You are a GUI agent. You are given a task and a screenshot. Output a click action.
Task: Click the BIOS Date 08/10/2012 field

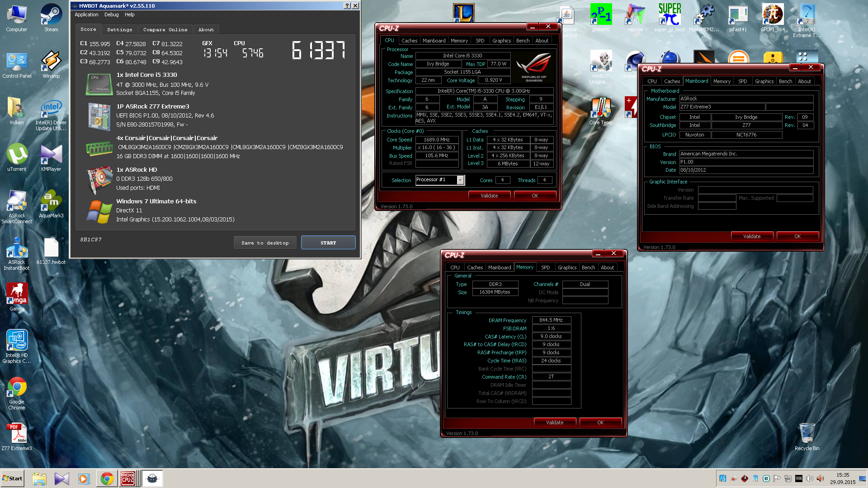[746, 170]
